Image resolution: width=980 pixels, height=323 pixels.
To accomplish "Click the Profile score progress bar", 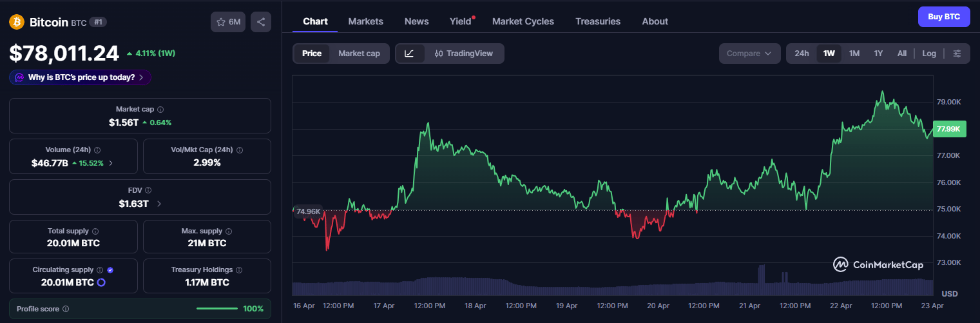I will [x=217, y=309].
